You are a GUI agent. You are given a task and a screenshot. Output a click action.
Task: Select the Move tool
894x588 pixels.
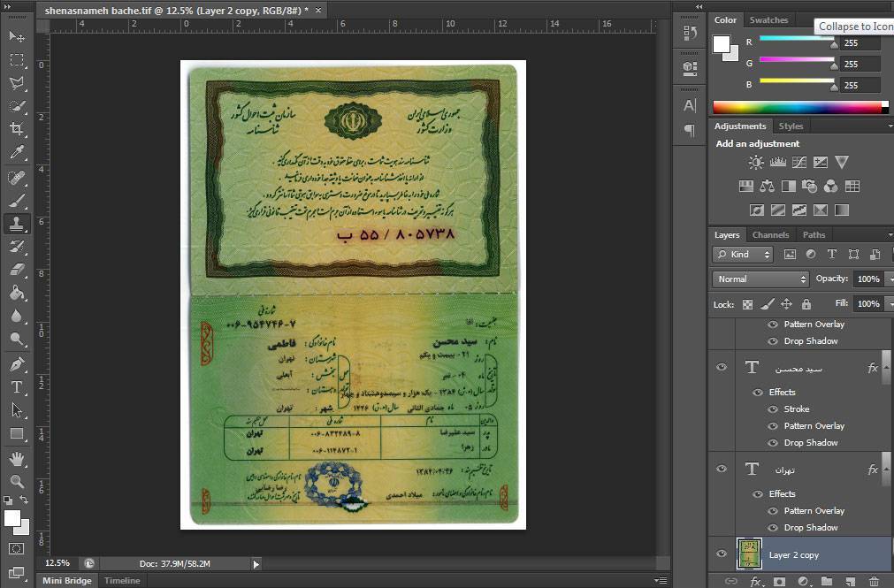(x=17, y=36)
